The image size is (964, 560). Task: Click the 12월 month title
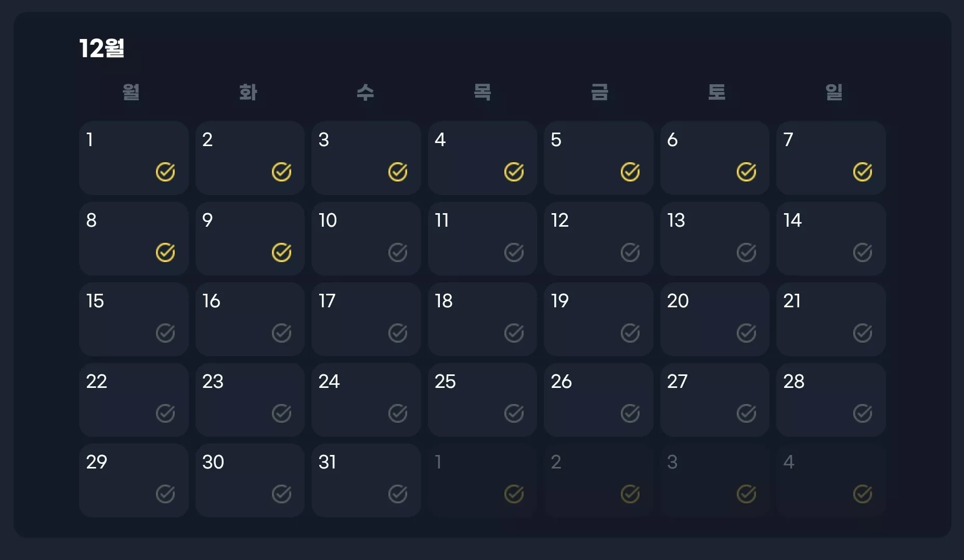[102, 48]
